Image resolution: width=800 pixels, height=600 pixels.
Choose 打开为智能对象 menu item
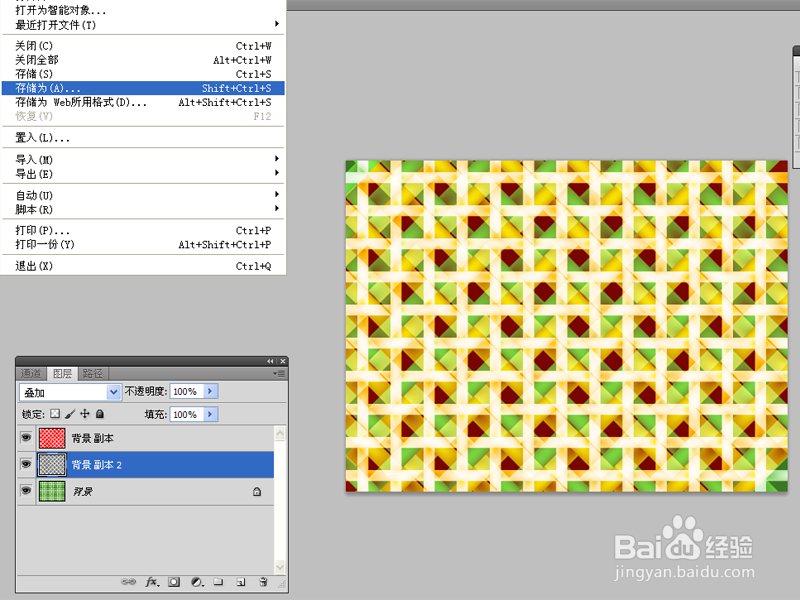tap(143, 10)
